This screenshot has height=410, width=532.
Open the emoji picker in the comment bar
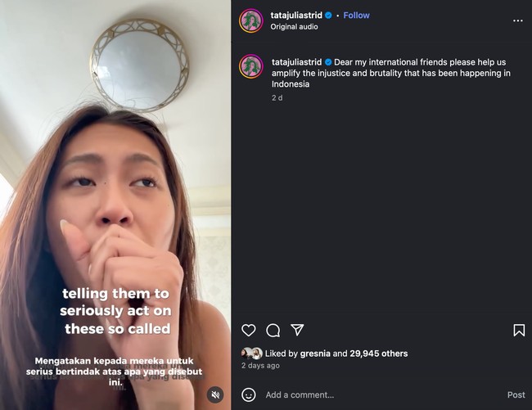coord(249,394)
